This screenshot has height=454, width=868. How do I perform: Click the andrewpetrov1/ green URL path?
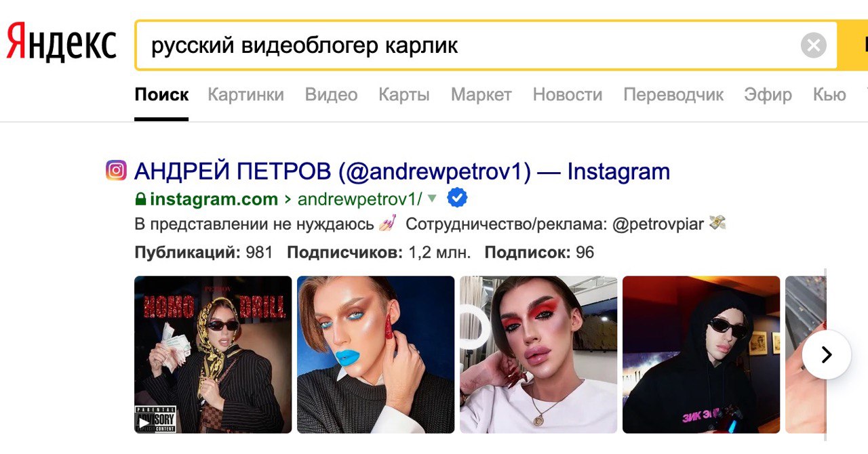tap(359, 199)
